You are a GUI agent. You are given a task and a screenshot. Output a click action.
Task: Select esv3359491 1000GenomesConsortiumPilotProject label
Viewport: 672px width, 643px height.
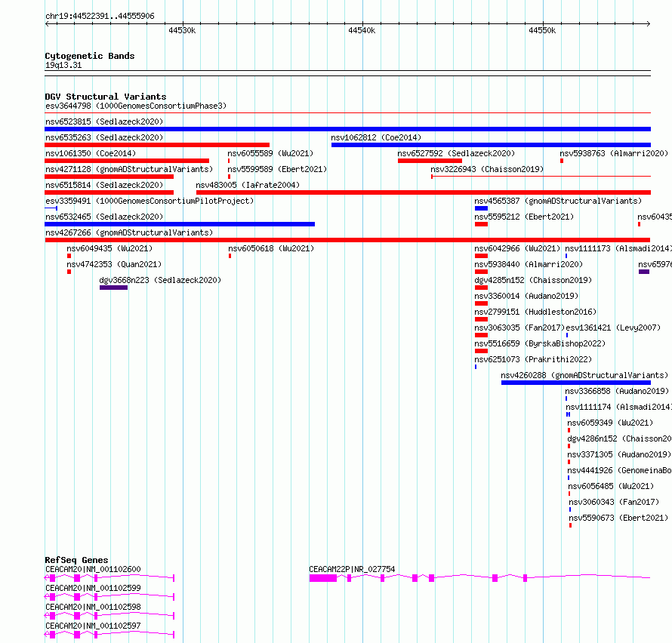150,201
